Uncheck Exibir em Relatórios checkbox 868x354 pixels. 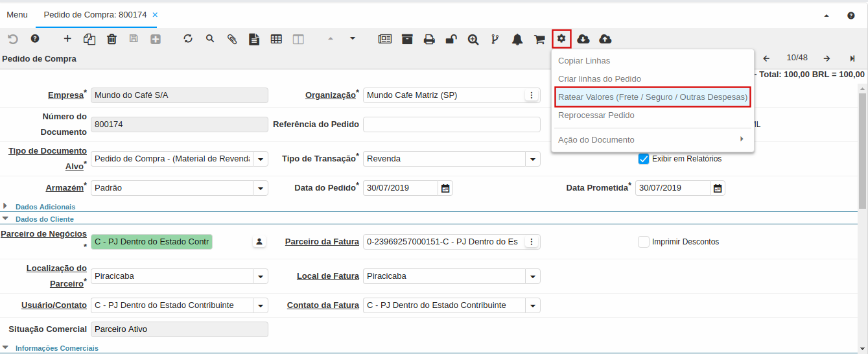point(644,159)
